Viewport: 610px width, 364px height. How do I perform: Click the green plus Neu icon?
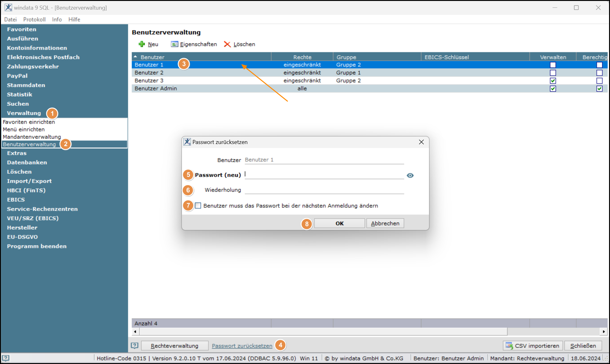pos(142,44)
